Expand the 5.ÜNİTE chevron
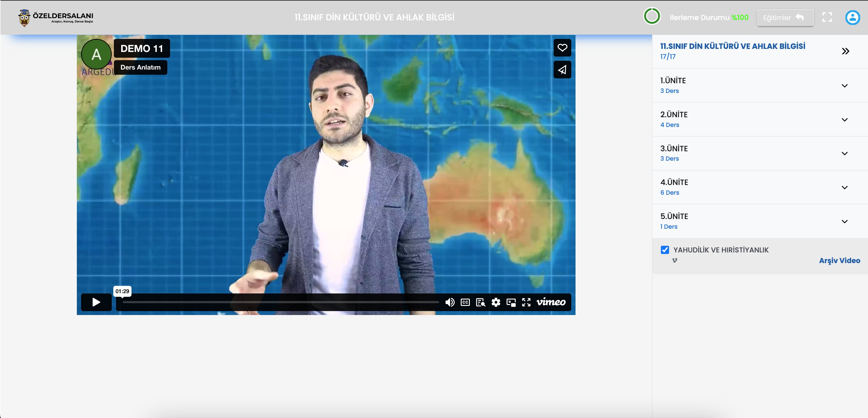This screenshot has width=868, height=418. 844,221
